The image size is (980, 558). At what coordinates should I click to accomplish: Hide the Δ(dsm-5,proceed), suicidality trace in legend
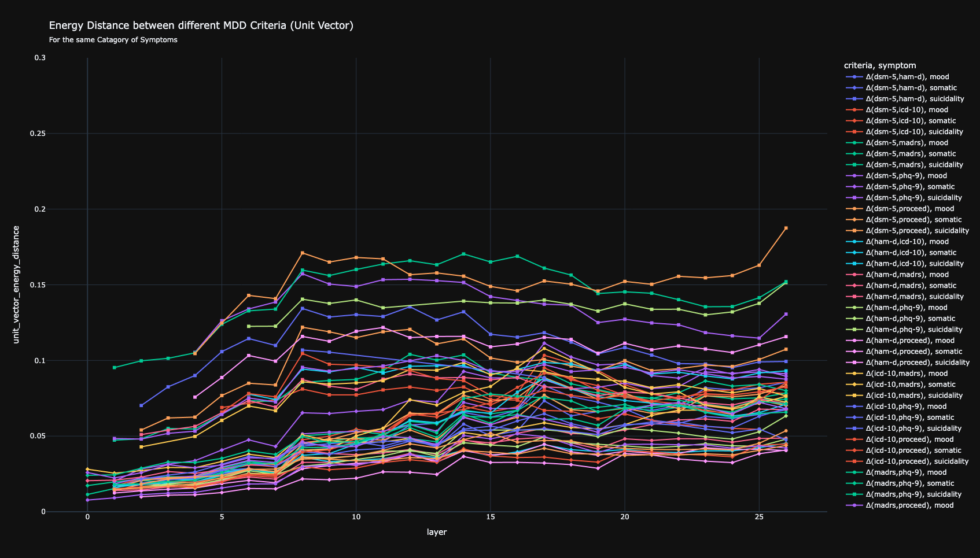coord(917,231)
